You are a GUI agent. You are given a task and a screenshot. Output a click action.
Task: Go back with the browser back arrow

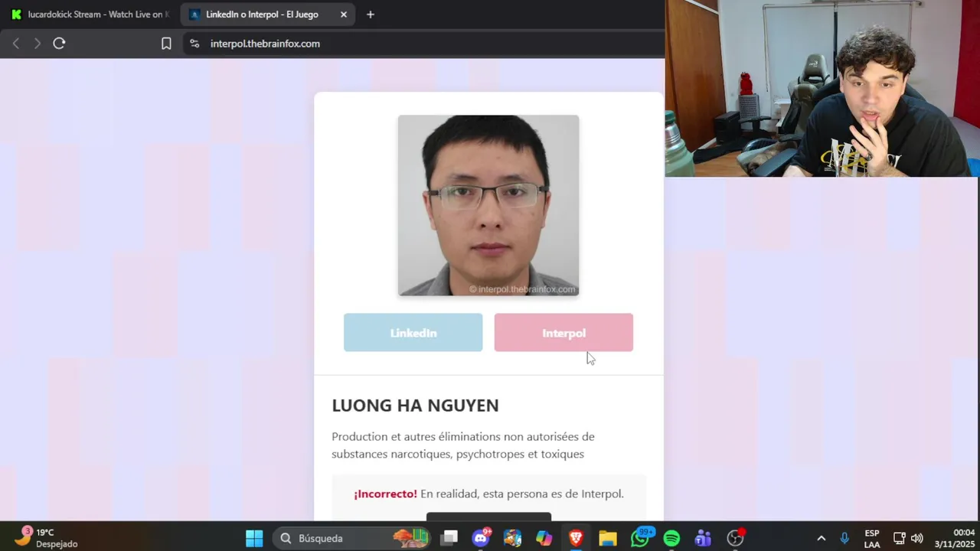click(x=15, y=44)
